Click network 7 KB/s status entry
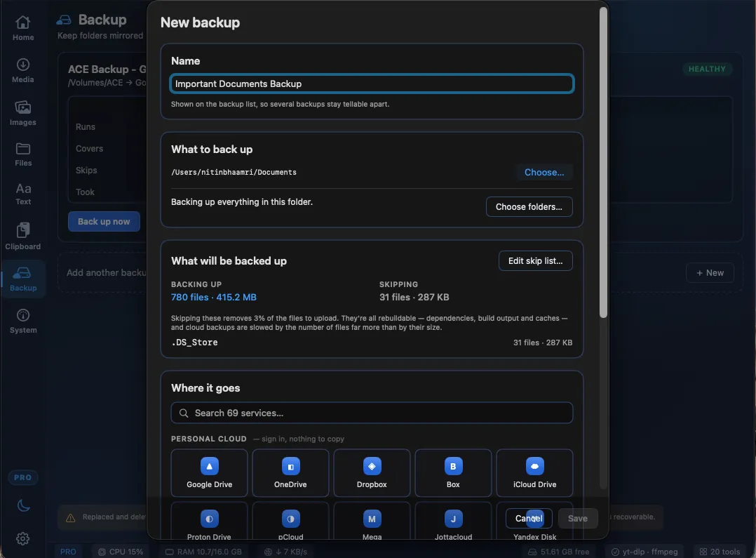This screenshot has height=558, width=756. (x=285, y=552)
